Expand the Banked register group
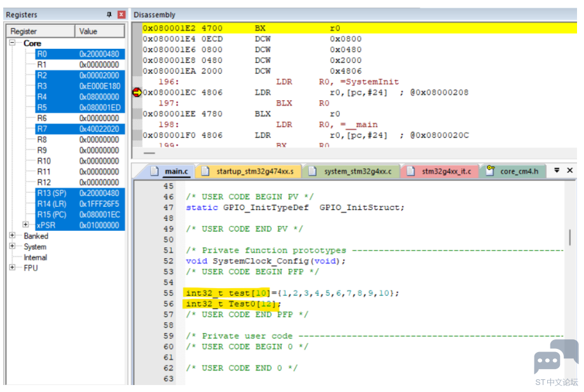 [x=12, y=235]
